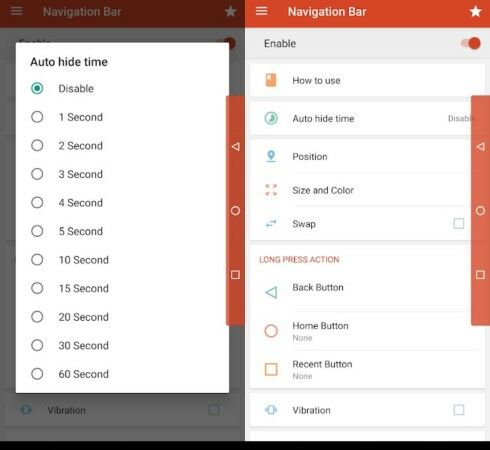The image size is (490, 450).
Task: Click the Position pin icon
Action: pos(271,156)
